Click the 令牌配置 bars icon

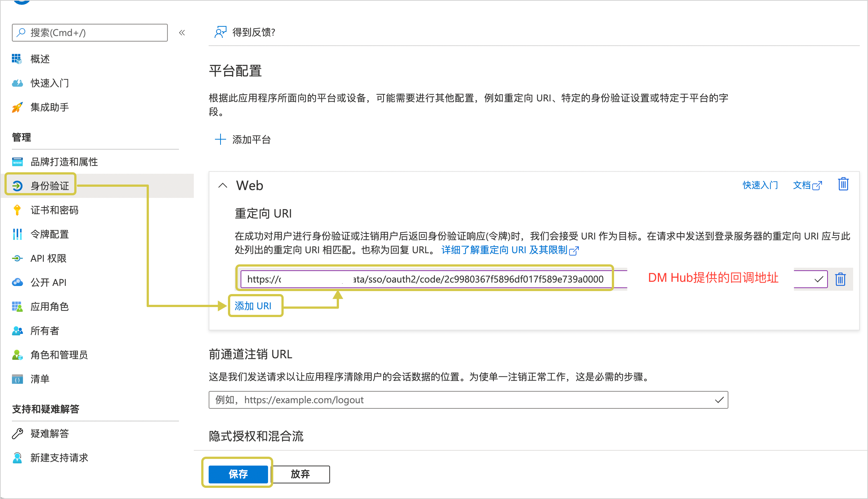17,234
